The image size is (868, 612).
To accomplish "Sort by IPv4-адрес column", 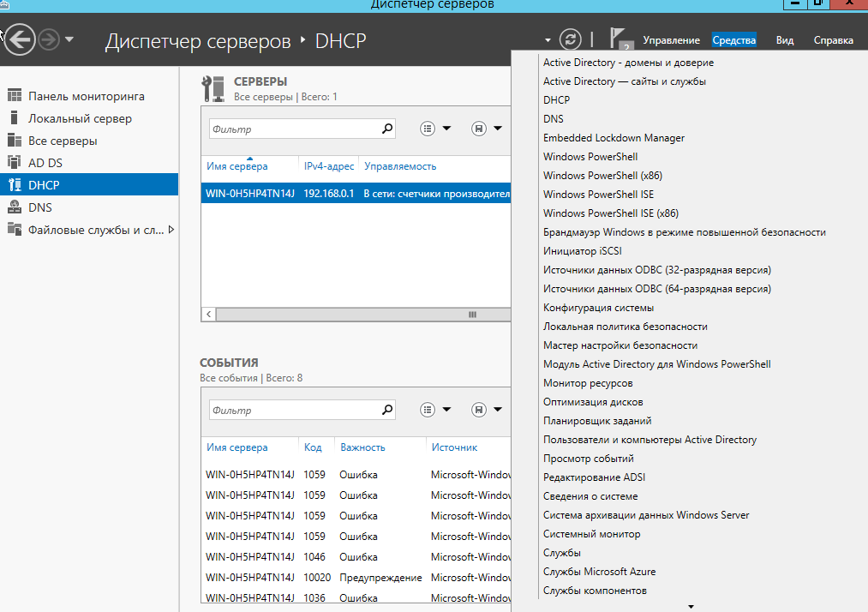I will coord(329,166).
